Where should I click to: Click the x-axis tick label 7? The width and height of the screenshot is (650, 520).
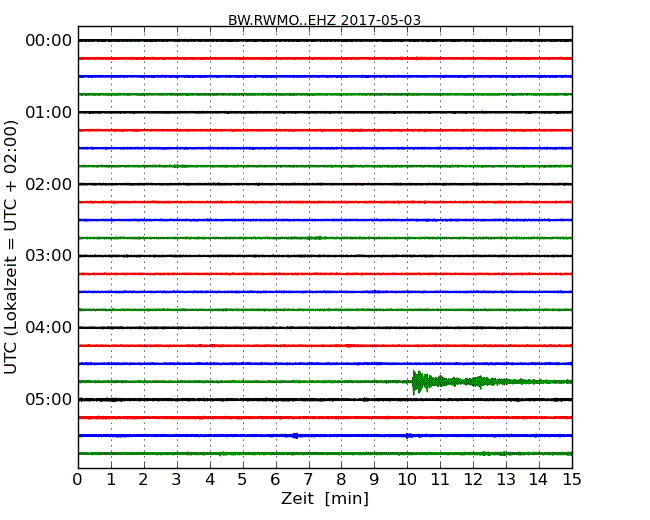coord(308,480)
